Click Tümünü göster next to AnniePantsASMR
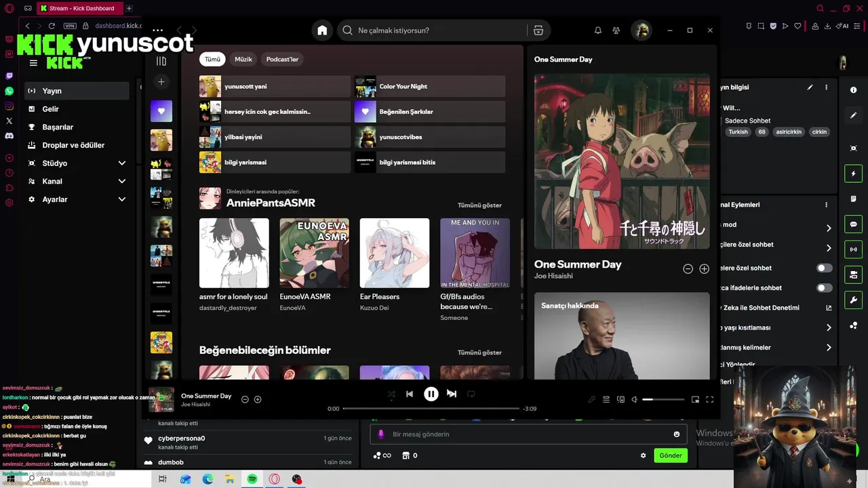 pos(479,205)
